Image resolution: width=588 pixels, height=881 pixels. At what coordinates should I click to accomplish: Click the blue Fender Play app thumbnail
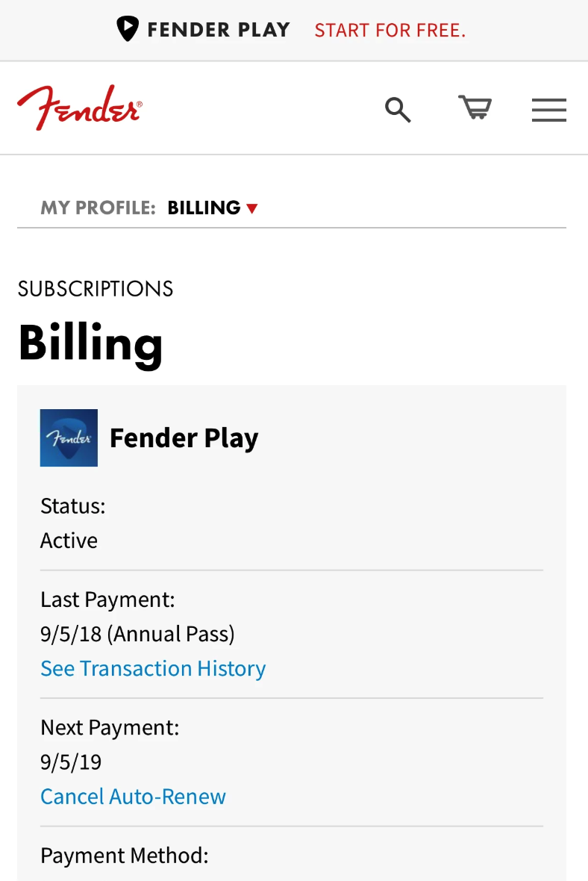click(69, 438)
